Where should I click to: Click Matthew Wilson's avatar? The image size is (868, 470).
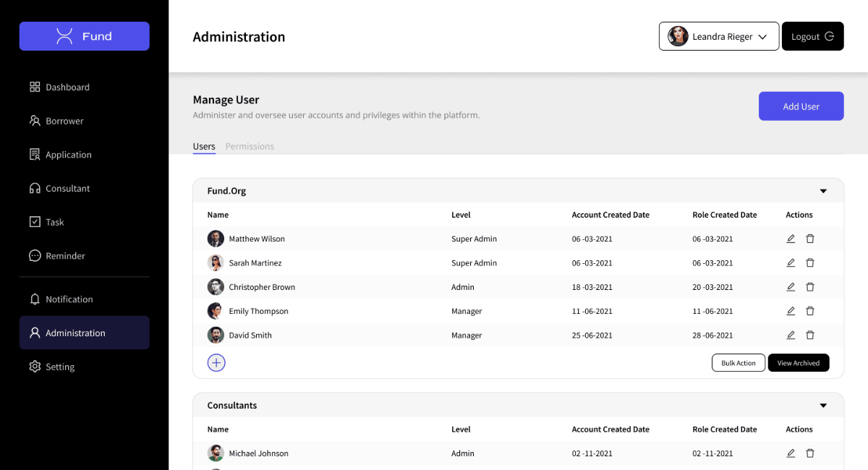pos(216,239)
